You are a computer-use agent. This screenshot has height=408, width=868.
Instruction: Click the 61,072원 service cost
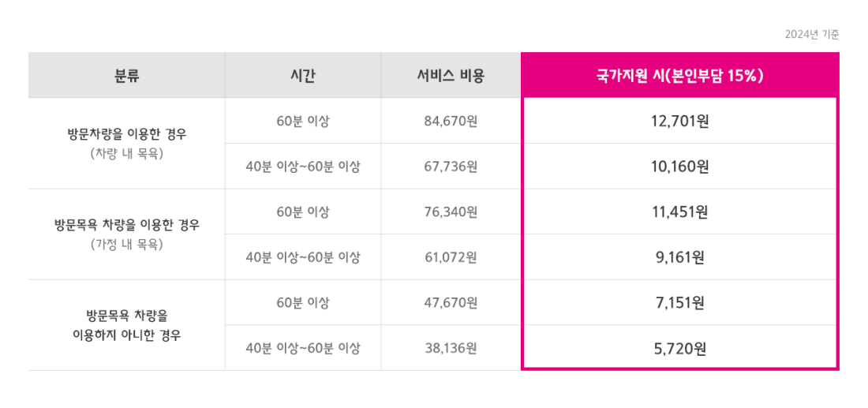coord(451,256)
